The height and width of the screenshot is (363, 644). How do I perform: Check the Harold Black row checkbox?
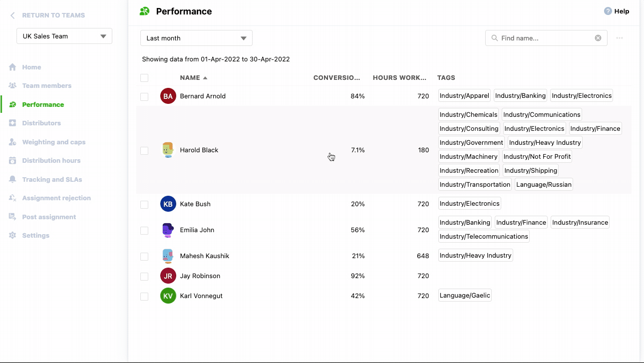click(x=144, y=151)
